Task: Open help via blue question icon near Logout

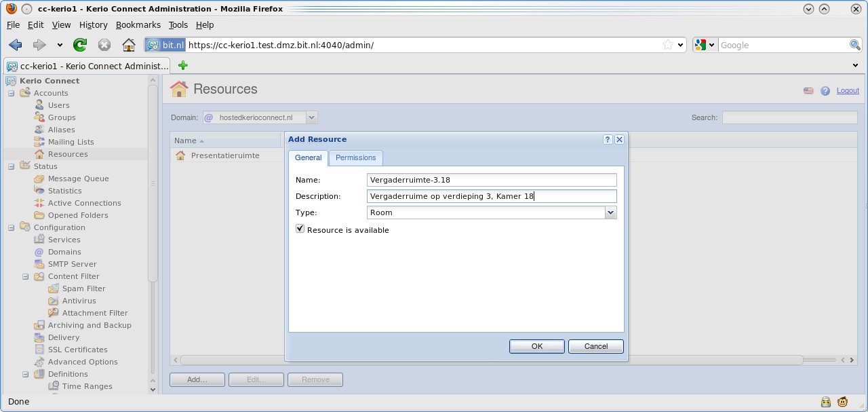Action: click(x=825, y=91)
